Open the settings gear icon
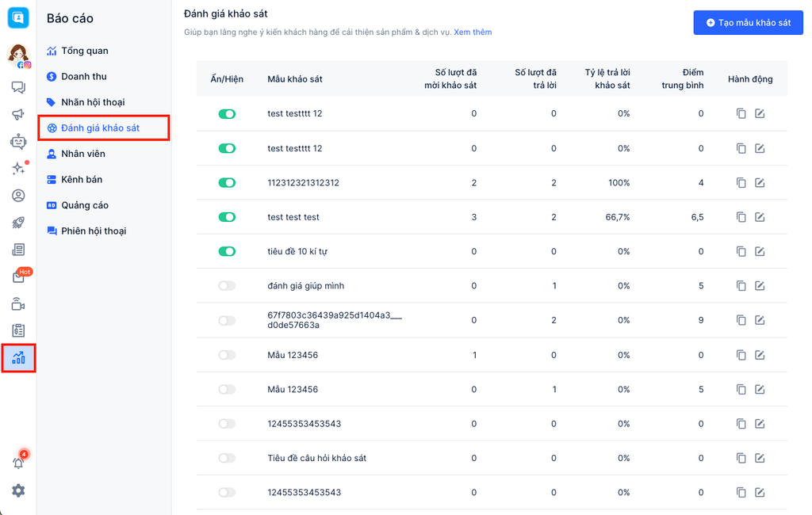 [18, 490]
